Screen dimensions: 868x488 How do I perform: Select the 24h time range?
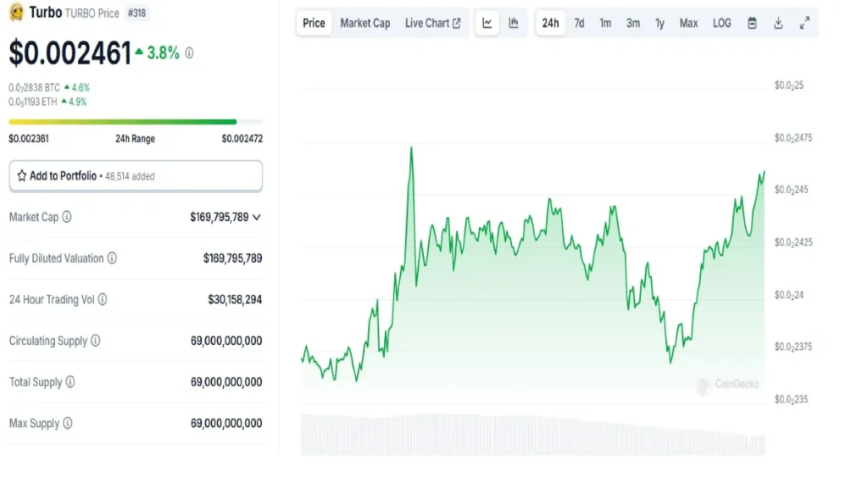click(550, 23)
